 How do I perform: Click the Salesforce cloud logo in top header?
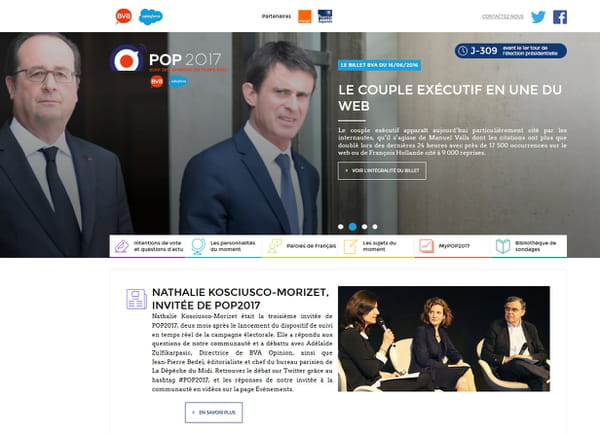[x=150, y=17]
